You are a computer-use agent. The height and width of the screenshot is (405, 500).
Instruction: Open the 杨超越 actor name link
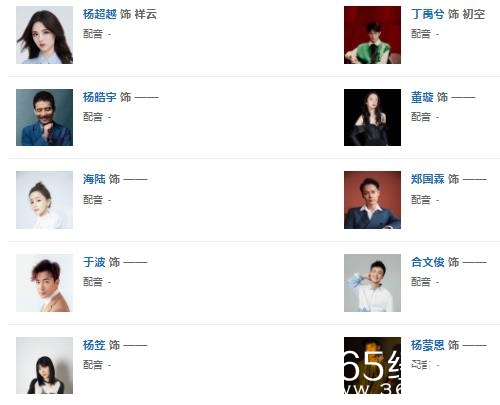click(100, 14)
